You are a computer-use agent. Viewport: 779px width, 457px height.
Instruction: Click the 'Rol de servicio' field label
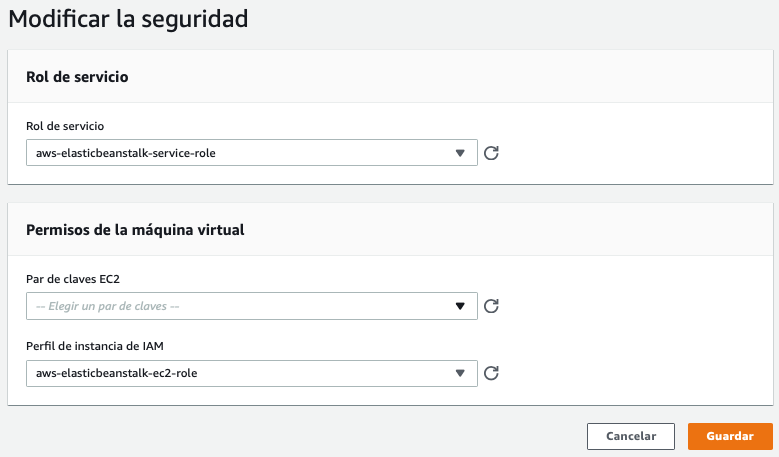pos(65,126)
